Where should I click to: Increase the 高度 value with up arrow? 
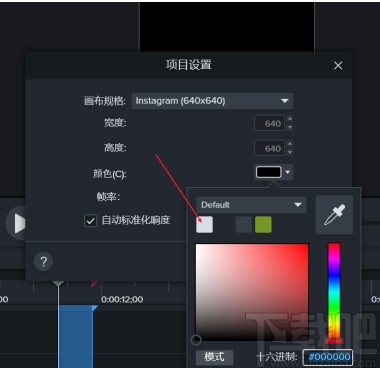(290, 144)
